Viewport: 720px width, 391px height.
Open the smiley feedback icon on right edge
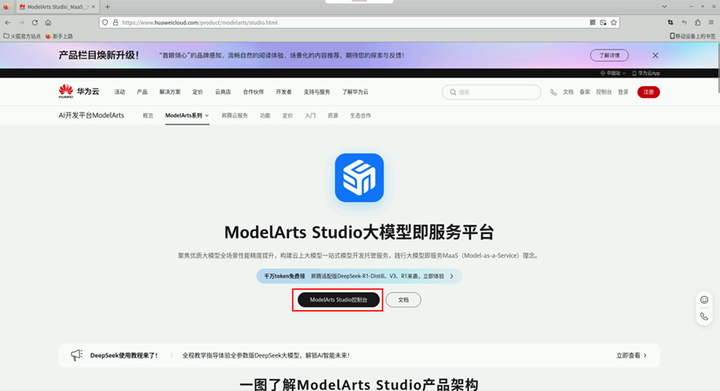click(704, 300)
